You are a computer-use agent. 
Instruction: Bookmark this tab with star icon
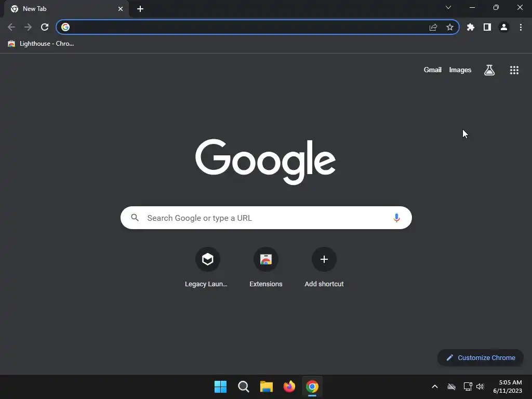coord(450,27)
